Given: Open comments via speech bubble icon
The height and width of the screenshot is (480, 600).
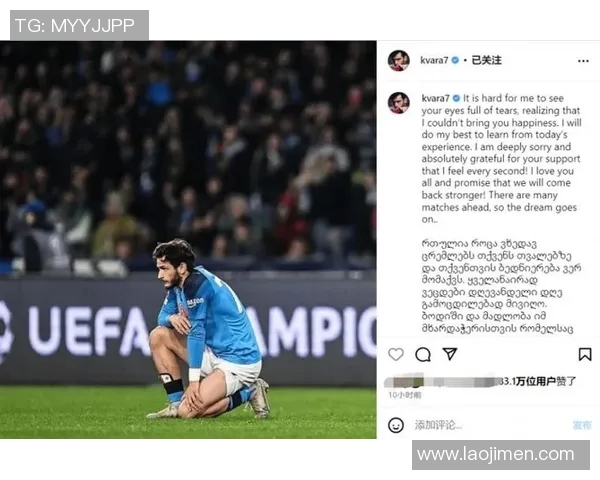Looking at the screenshot, I should [423, 354].
